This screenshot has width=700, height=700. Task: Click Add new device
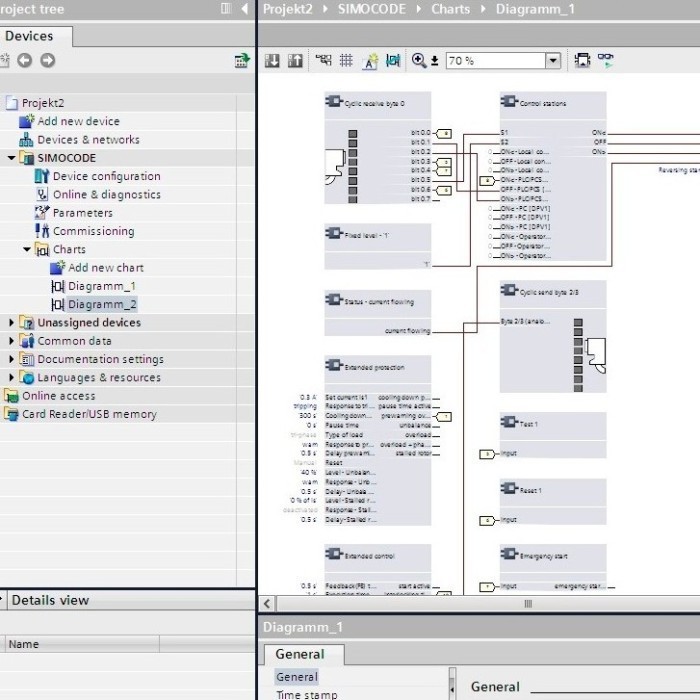point(78,121)
